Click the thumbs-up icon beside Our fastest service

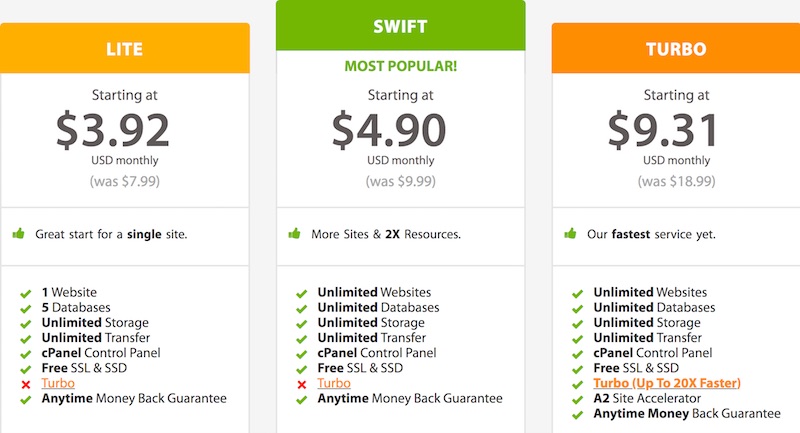click(x=570, y=234)
